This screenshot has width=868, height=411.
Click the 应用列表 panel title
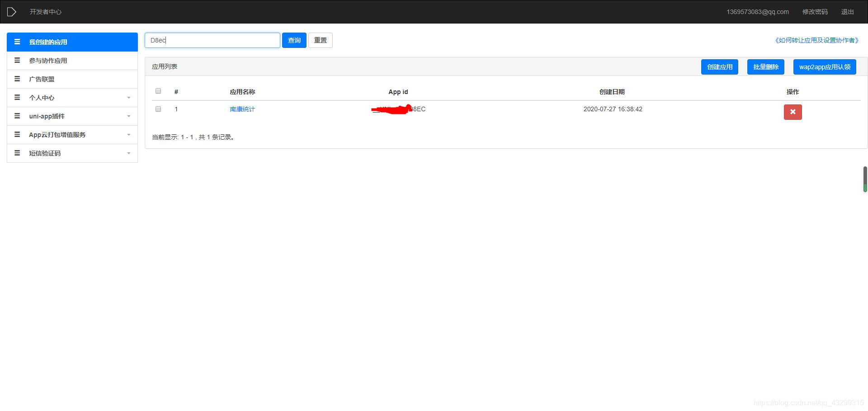tap(165, 66)
